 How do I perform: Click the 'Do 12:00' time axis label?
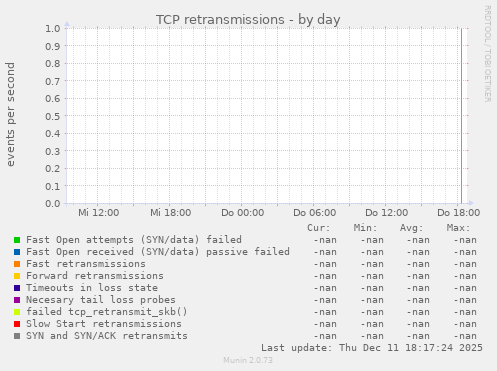point(387,213)
